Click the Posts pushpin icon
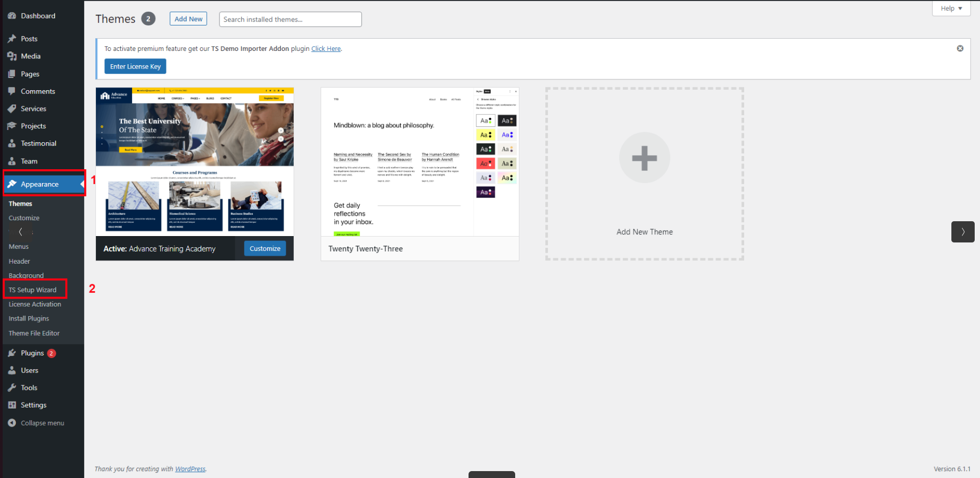 click(x=12, y=39)
